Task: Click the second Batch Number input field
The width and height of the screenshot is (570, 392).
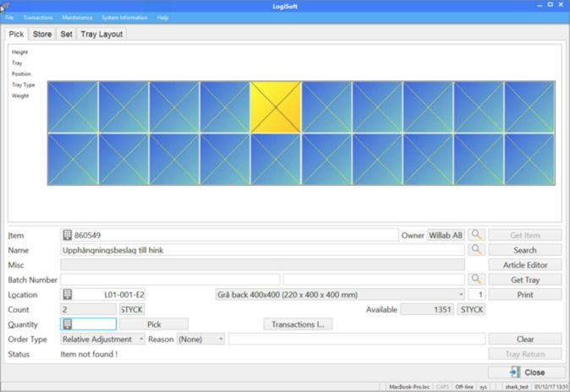Action: pyautogui.click(x=374, y=280)
